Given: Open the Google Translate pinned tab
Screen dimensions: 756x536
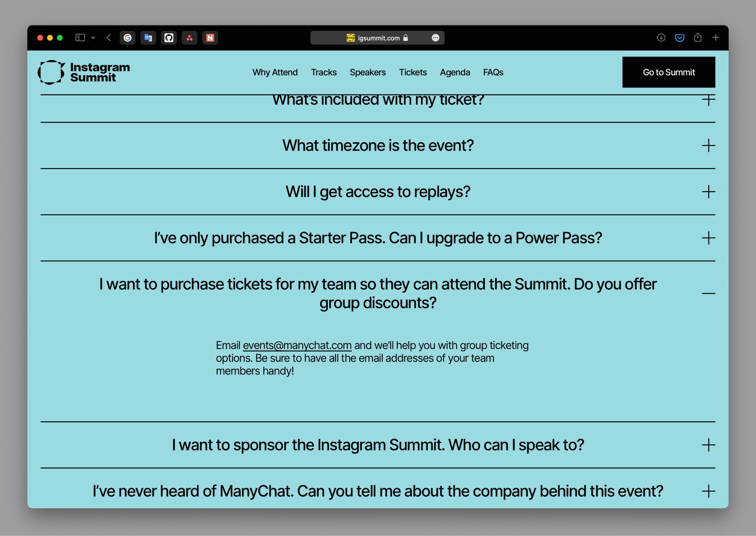Looking at the screenshot, I should click(x=148, y=38).
